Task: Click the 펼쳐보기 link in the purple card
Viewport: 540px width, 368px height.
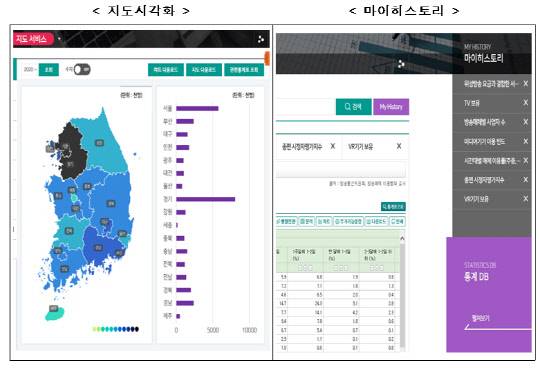Action: point(480,318)
